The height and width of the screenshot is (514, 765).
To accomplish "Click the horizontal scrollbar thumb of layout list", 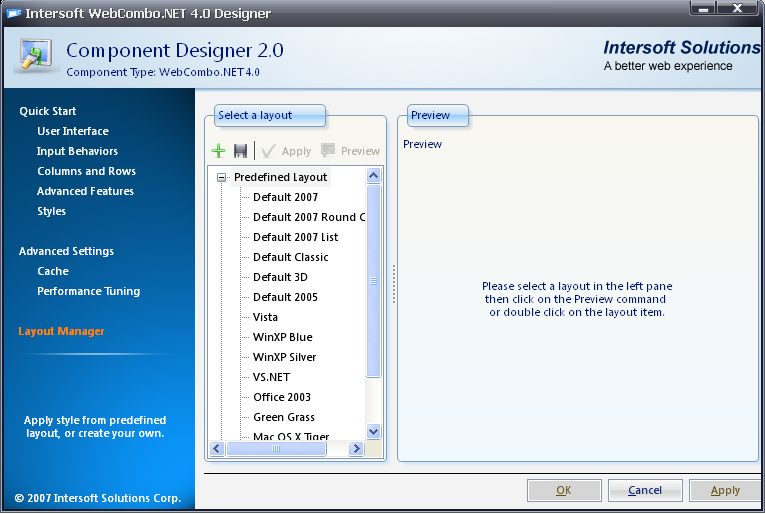I will pyautogui.click(x=276, y=449).
